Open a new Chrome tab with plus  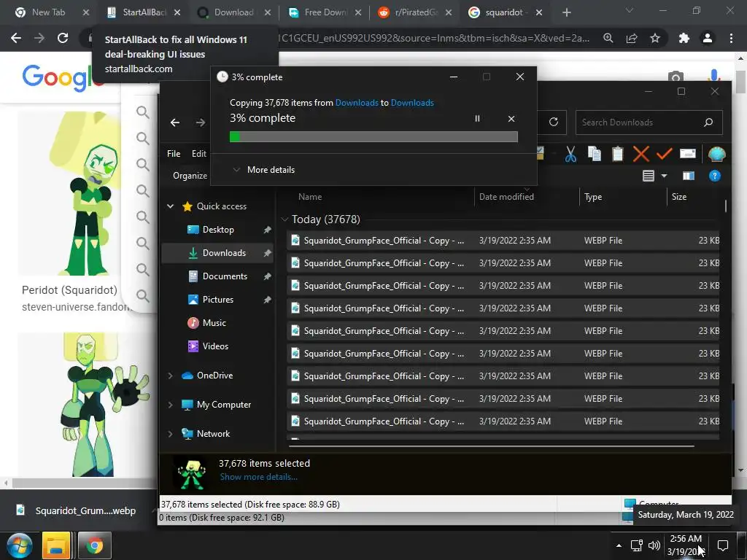[x=566, y=12]
